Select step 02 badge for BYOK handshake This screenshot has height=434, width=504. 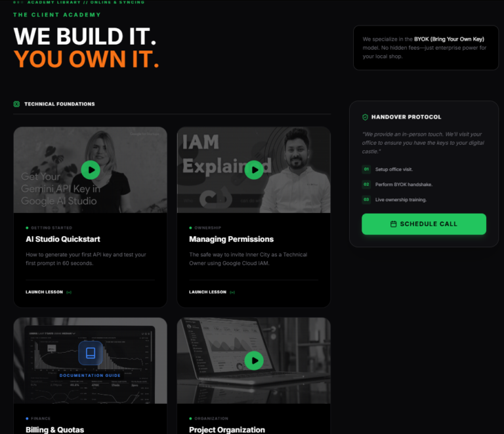click(366, 184)
